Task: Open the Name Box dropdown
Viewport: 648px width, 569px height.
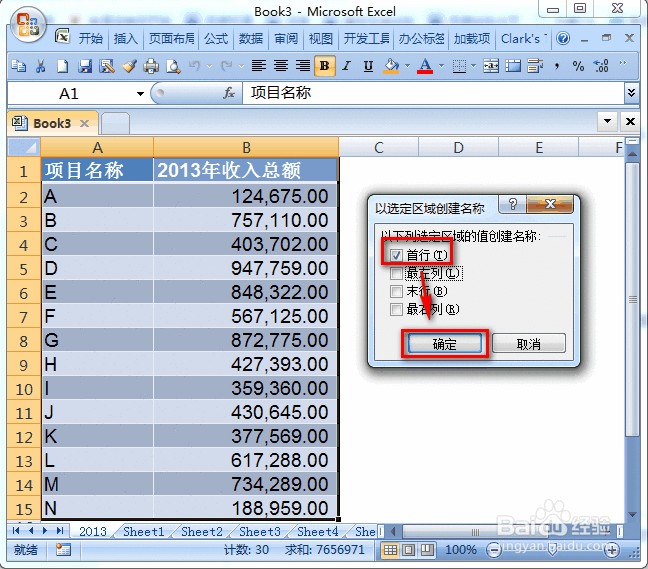Action: (141, 94)
